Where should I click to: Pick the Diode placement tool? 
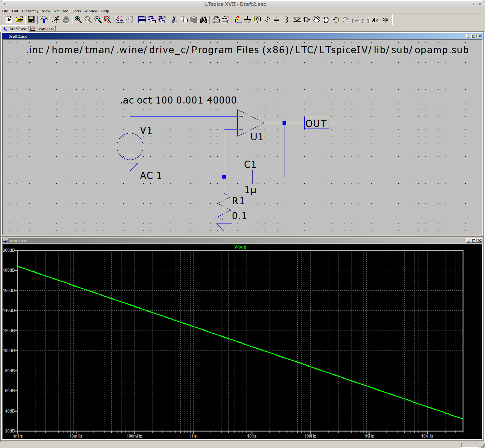click(x=296, y=20)
